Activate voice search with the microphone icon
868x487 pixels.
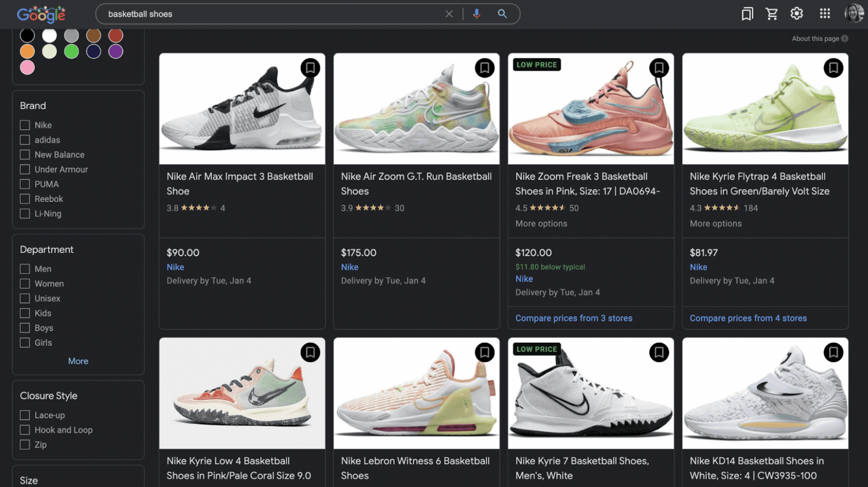[476, 14]
